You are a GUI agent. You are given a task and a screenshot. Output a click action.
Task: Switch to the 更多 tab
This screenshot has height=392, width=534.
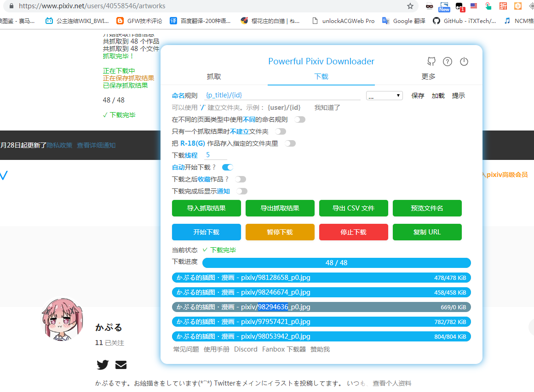tap(428, 77)
